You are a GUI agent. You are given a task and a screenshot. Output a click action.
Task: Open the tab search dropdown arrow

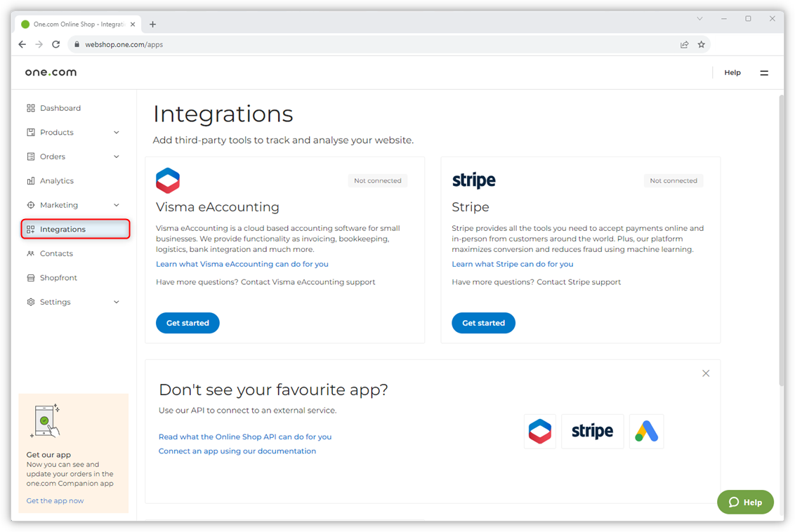click(x=699, y=19)
